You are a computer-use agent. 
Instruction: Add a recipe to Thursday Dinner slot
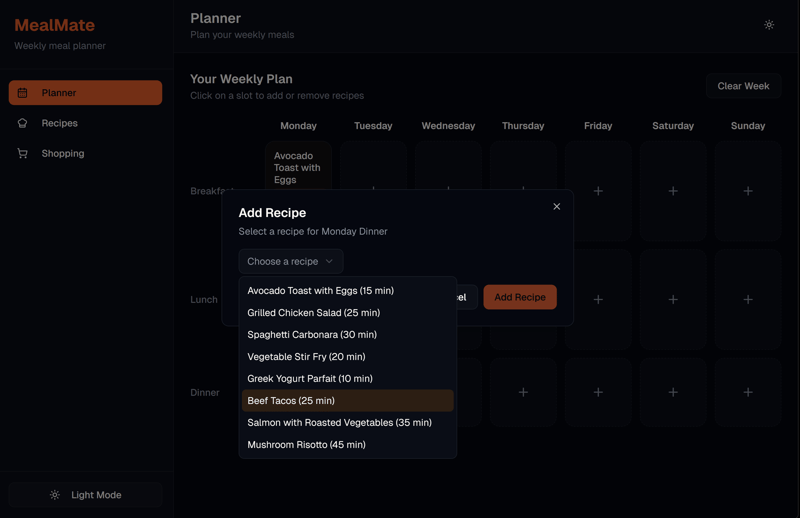pyautogui.click(x=523, y=392)
